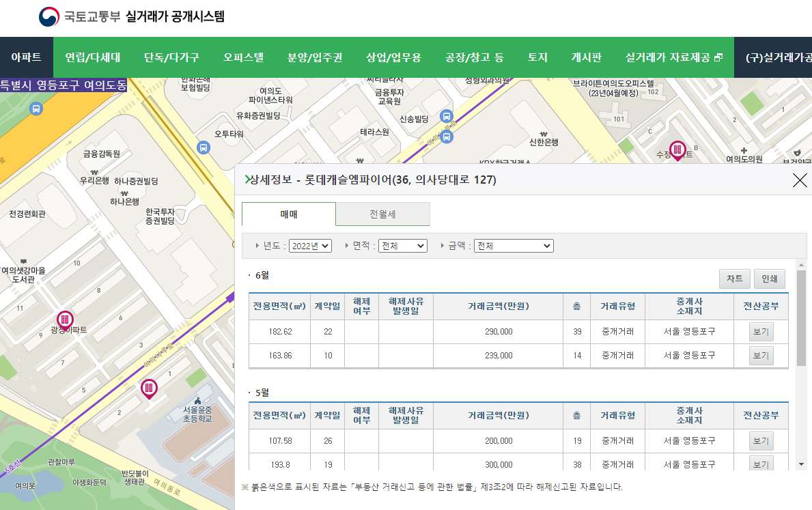Click 금융감독원 label on the map

tap(102, 154)
